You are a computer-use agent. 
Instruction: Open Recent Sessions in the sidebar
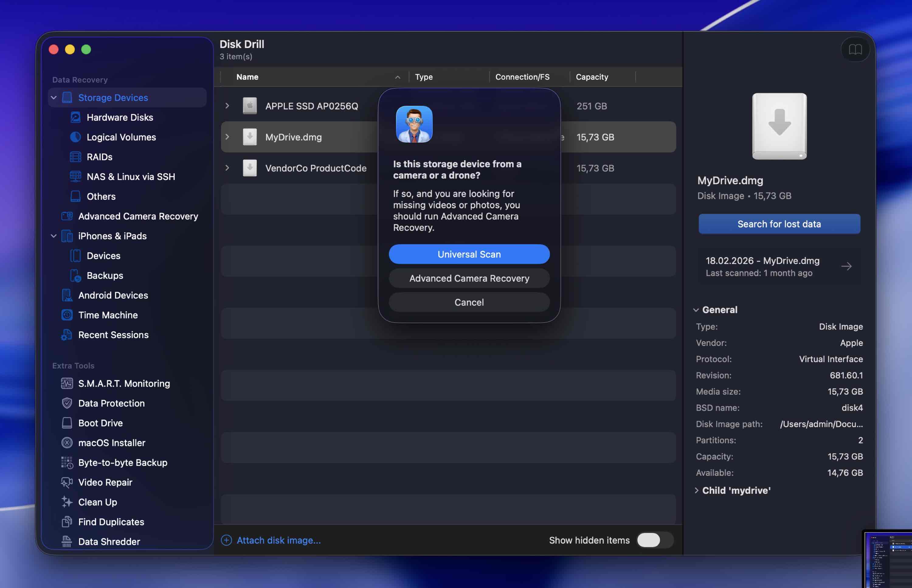[x=113, y=335]
